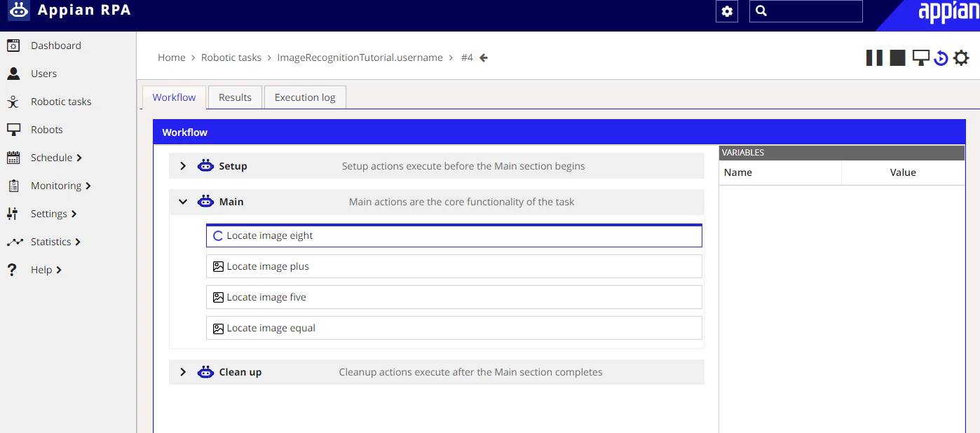980x433 pixels.
Task: Click the Setup section robot icon
Action: point(205,166)
